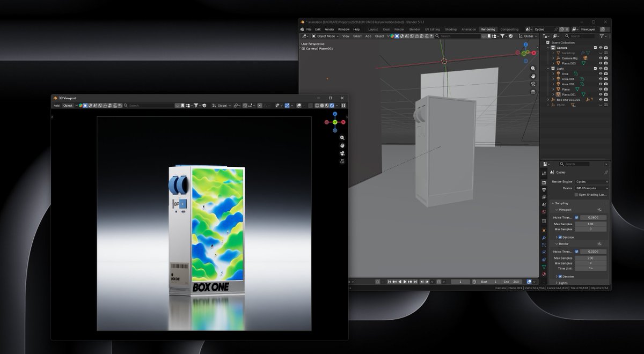Image resolution: width=644 pixels, height=354 pixels.
Task: Click viewport Noise Threshold value slider
Action: (x=594, y=217)
